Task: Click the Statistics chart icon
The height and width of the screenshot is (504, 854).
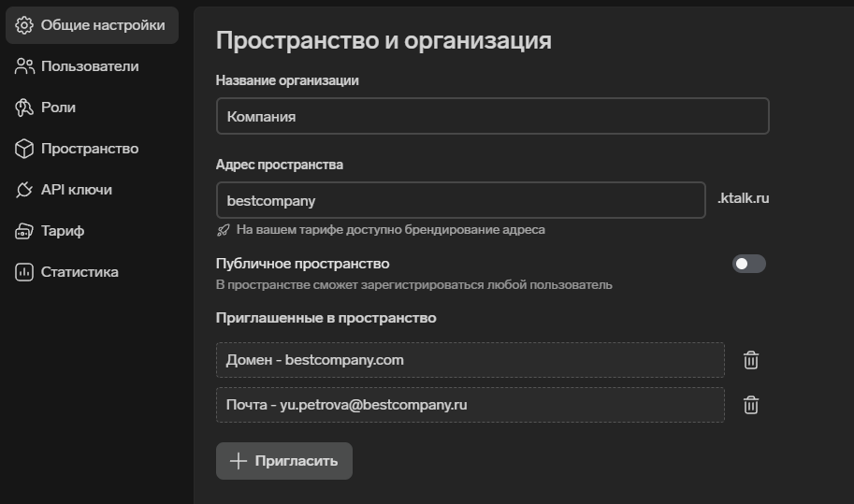Action: point(24,272)
